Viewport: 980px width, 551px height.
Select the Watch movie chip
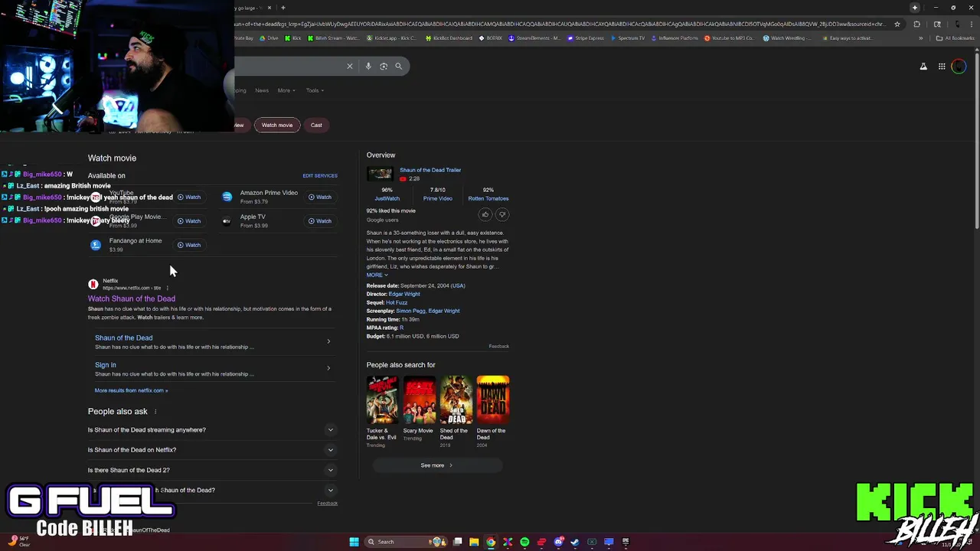click(x=277, y=125)
